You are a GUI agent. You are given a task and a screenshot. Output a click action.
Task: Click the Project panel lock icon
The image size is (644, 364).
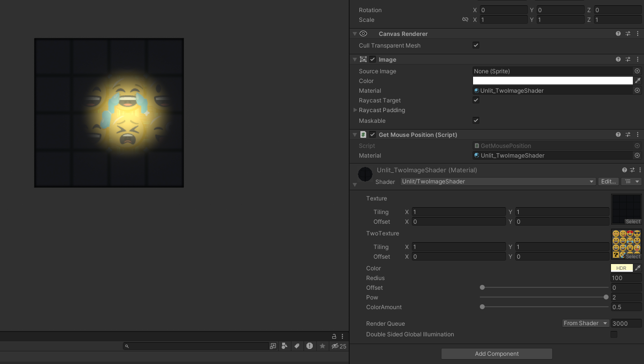[x=334, y=336]
